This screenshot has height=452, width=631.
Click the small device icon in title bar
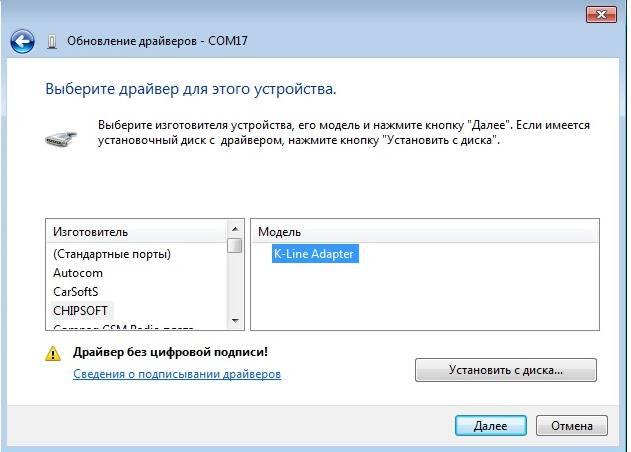click(x=52, y=42)
